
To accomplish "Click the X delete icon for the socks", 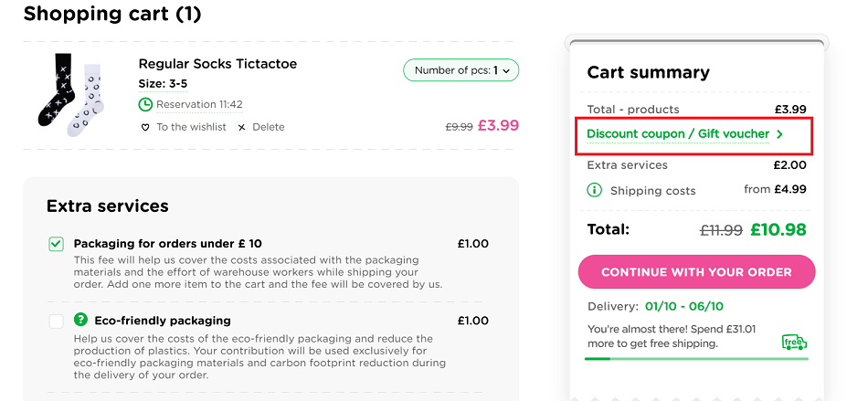I will coord(242,128).
